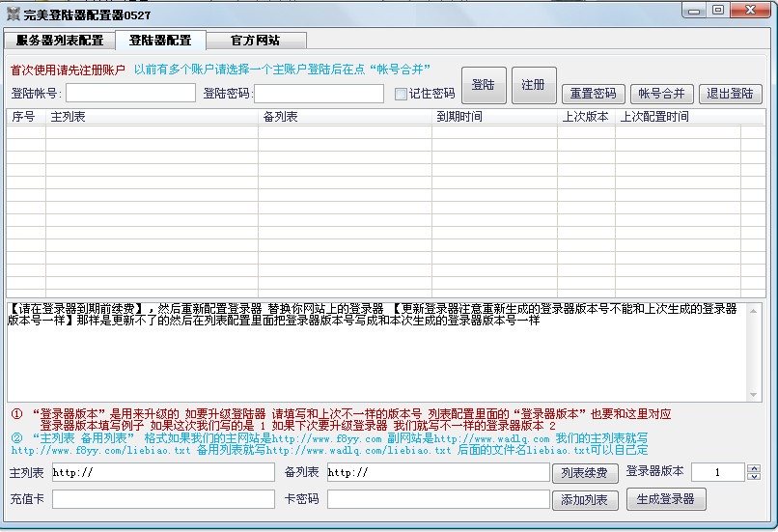Click 重置密码 to reset password
The image size is (778, 532).
(593, 94)
